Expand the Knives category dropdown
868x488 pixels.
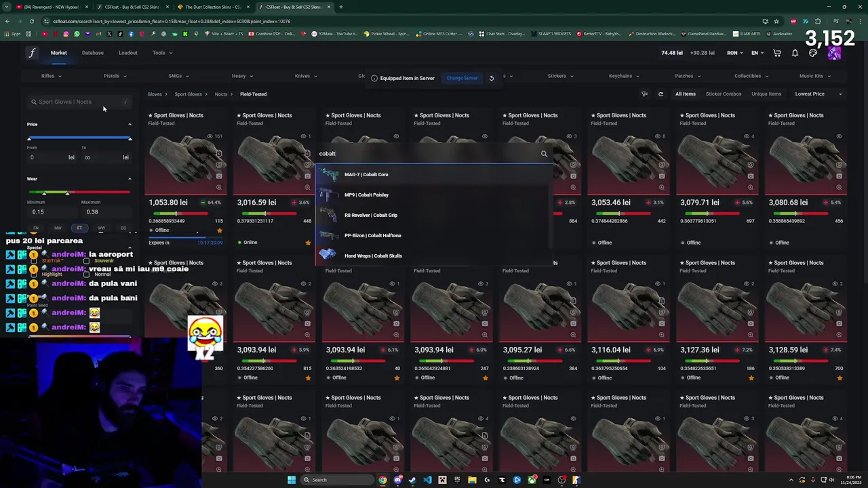click(306, 76)
